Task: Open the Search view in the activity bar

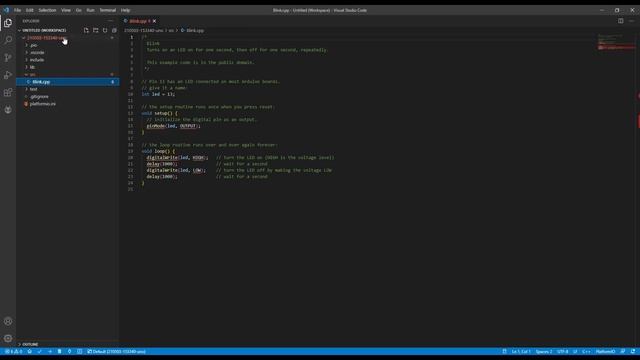Action: [8, 40]
